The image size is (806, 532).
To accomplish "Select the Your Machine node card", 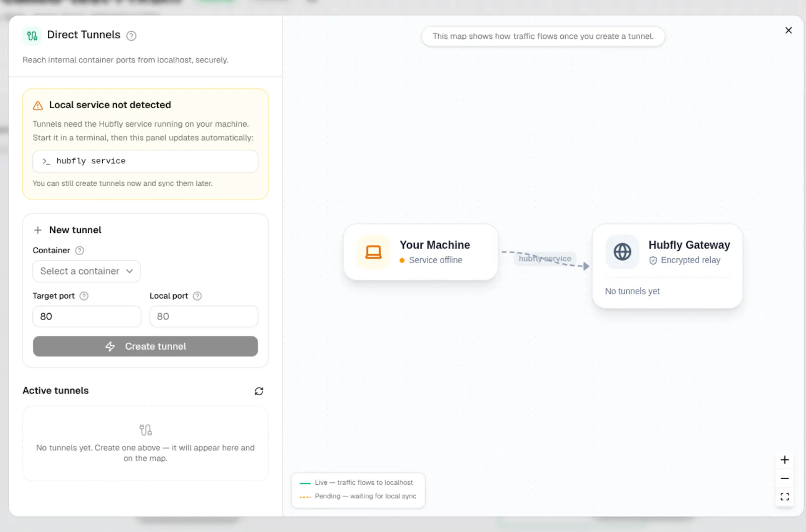I will tap(421, 252).
